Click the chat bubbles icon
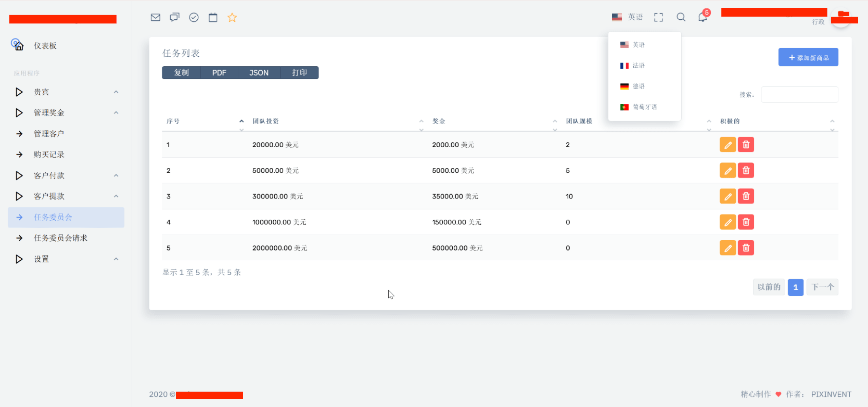The width and height of the screenshot is (868, 407). tap(175, 17)
